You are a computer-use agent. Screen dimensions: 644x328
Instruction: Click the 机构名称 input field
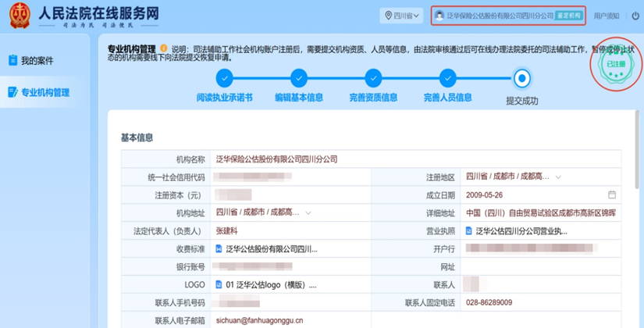pyautogui.click(x=415, y=159)
